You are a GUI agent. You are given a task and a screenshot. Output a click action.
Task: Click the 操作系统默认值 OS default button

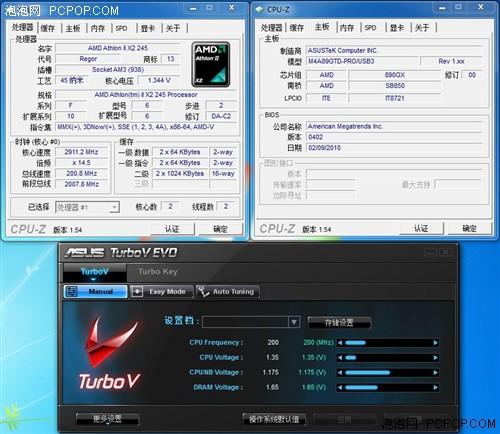(x=274, y=419)
